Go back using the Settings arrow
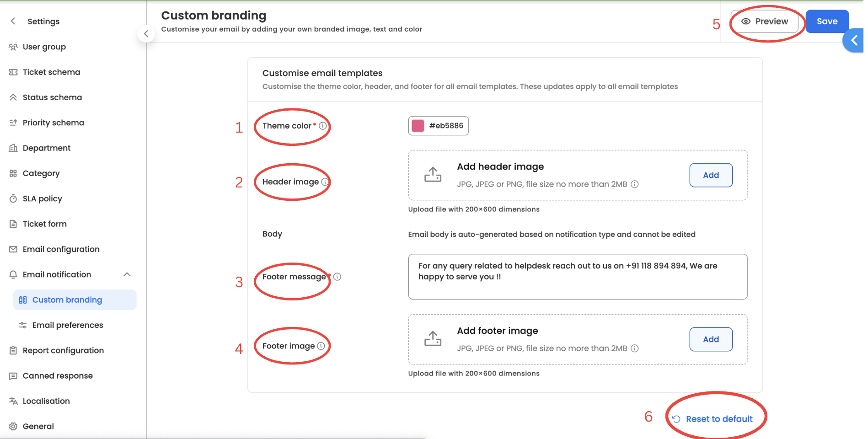 tap(13, 21)
